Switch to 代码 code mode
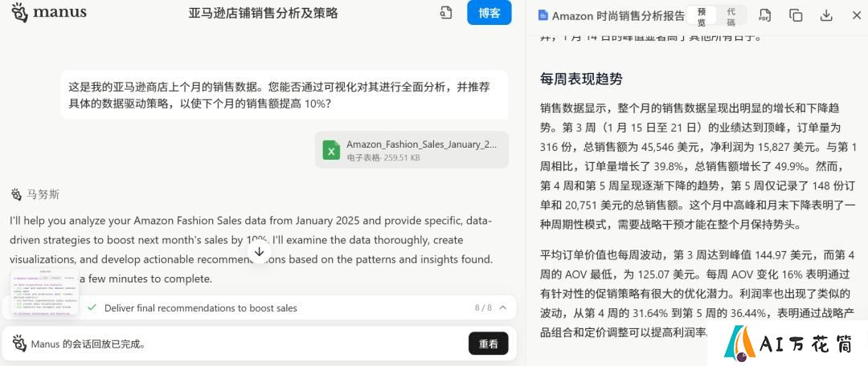Image resolution: width=868 pixels, height=366 pixels. [731, 17]
